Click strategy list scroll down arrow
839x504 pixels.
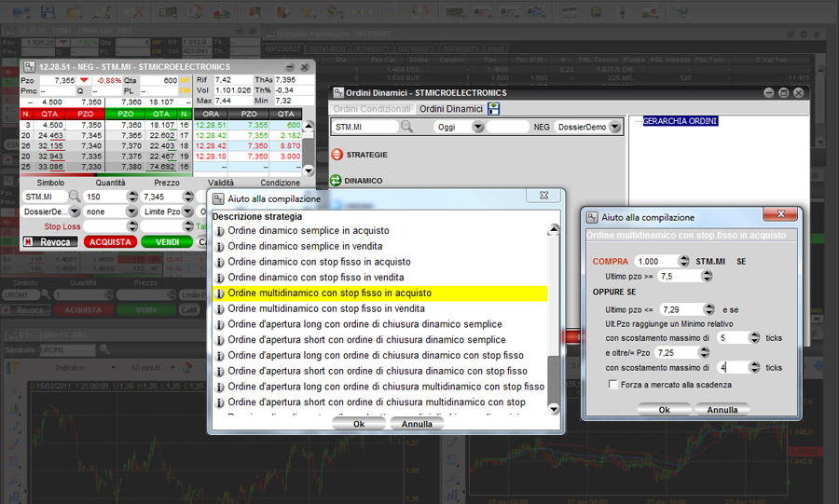coord(554,408)
